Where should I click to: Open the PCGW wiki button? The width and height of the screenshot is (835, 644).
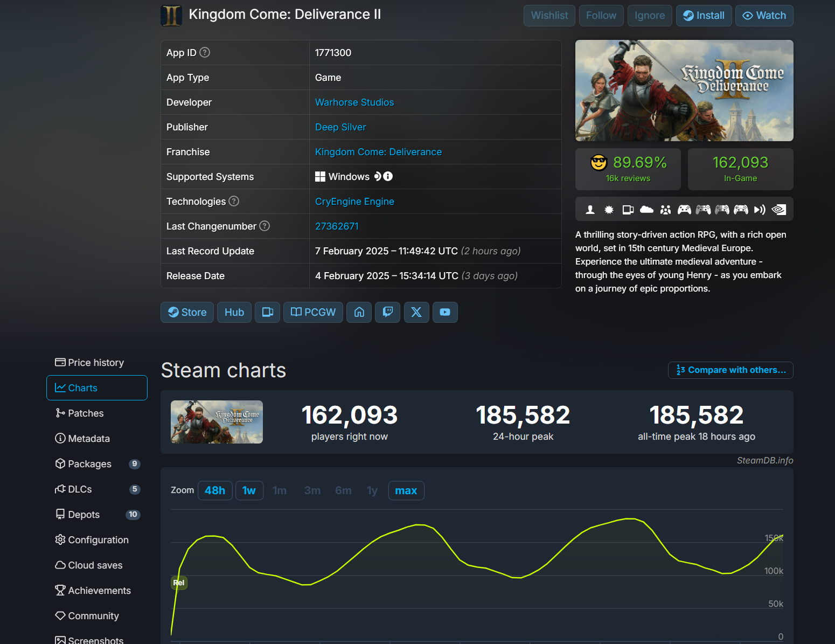(313, 313)
